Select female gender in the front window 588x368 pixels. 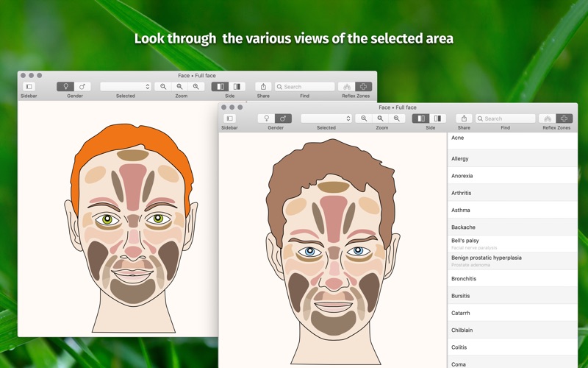pyautogui.click(x=266, y=118)
